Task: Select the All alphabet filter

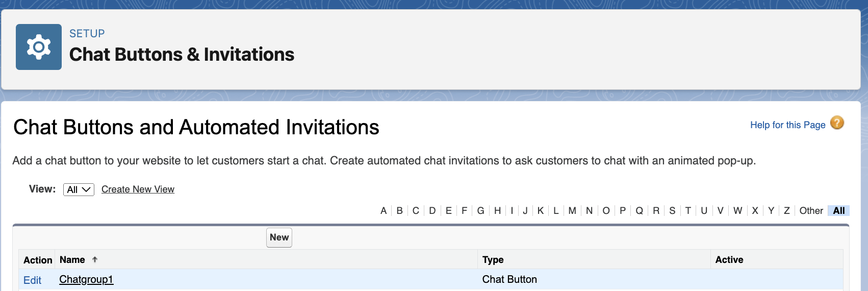Action: 839,211
